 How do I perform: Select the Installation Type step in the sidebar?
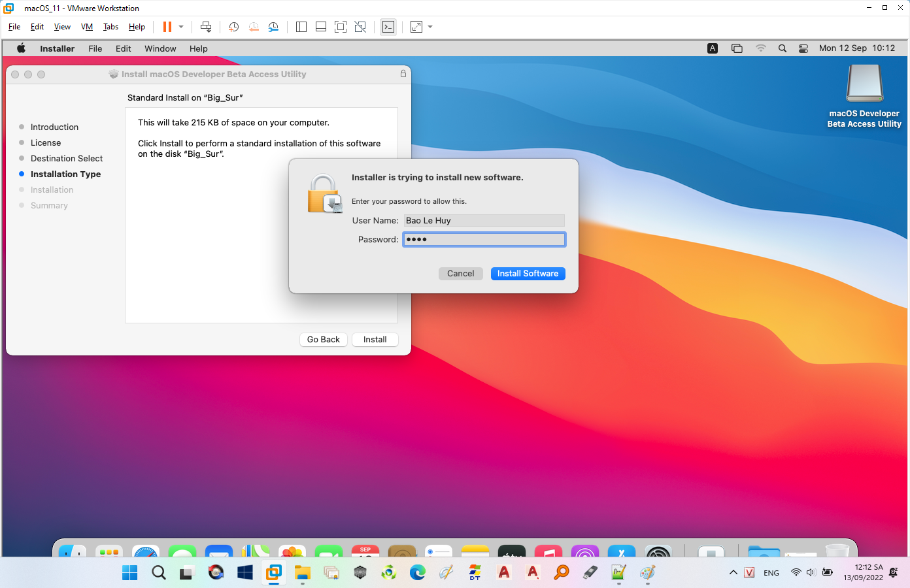(65, 174)
